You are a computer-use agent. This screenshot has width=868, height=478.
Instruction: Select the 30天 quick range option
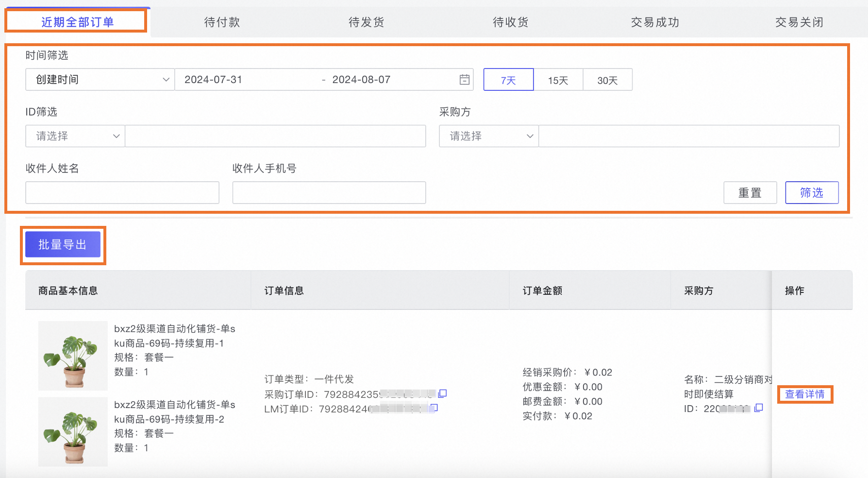coord(607,80)
